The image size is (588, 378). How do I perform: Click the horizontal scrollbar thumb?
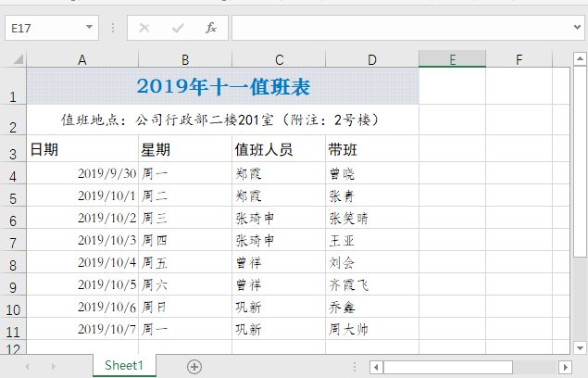pos(448,367)
